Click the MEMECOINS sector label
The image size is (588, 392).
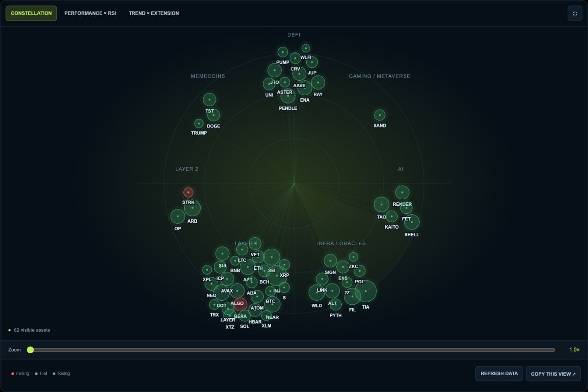(208, 76)
